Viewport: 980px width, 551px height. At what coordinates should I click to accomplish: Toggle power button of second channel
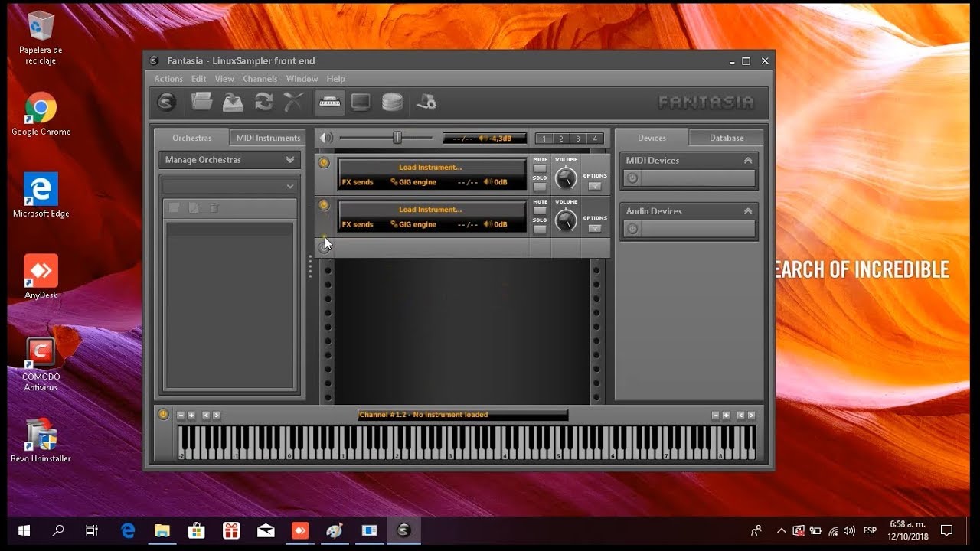[x=324, y=205]
